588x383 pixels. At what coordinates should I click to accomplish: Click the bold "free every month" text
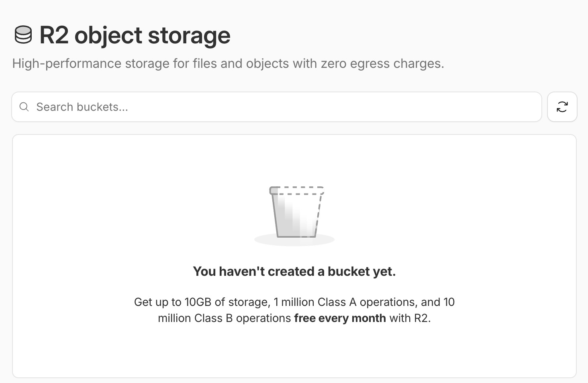[340, 318]
